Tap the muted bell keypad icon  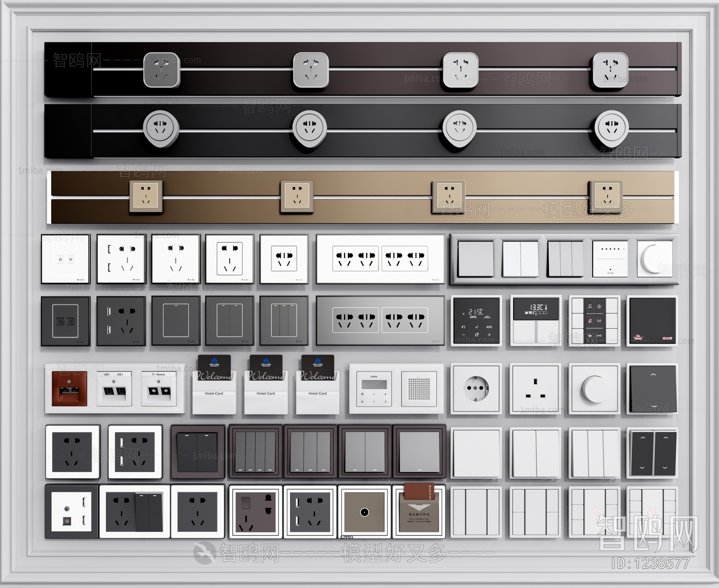(590, 321)
